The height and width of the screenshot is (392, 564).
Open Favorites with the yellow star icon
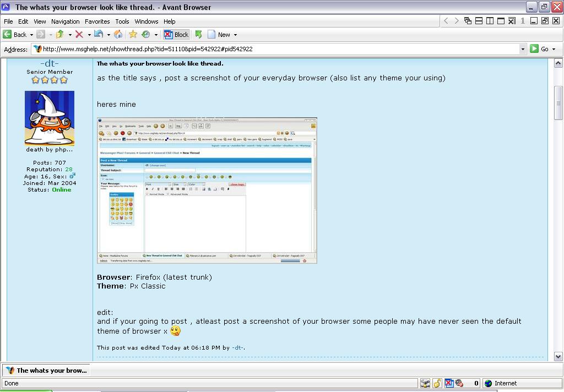[x=133, y=35]
